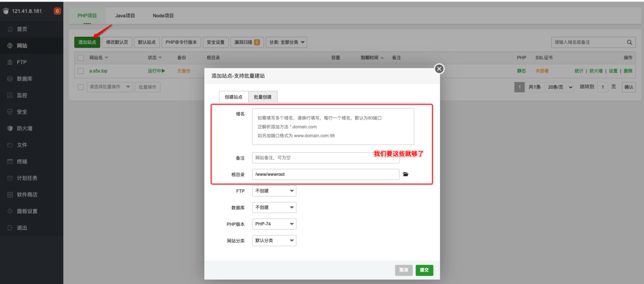Screen dimensions: 644x284
Task: Focus the 域名 domain textarea
Action: pos(333,127)
